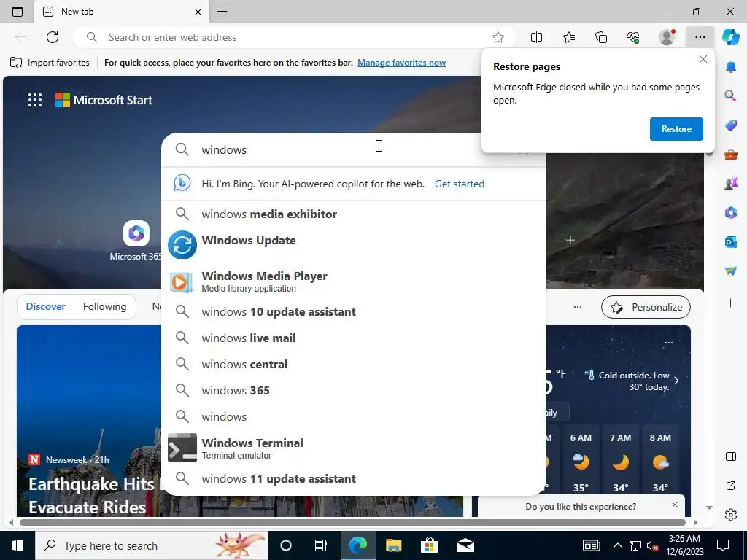Open Microsoft Store from taskbar

pyautogui.click(x=429, y=545)
